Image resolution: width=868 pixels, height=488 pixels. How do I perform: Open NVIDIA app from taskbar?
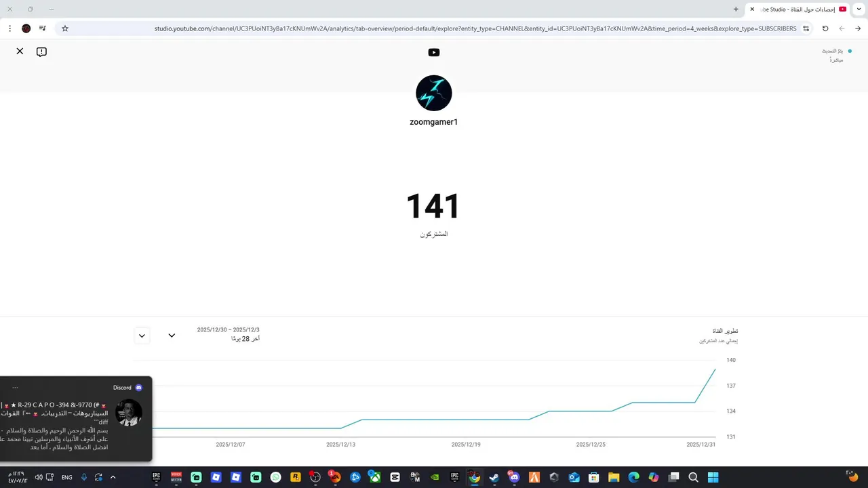coord(435,477)
